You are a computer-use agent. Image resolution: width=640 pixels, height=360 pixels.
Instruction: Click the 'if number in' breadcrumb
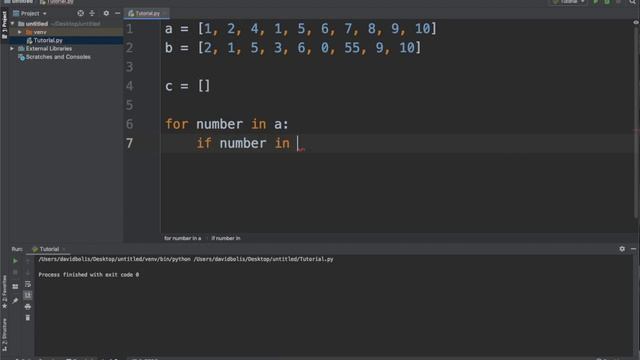[x=226, y=238]
